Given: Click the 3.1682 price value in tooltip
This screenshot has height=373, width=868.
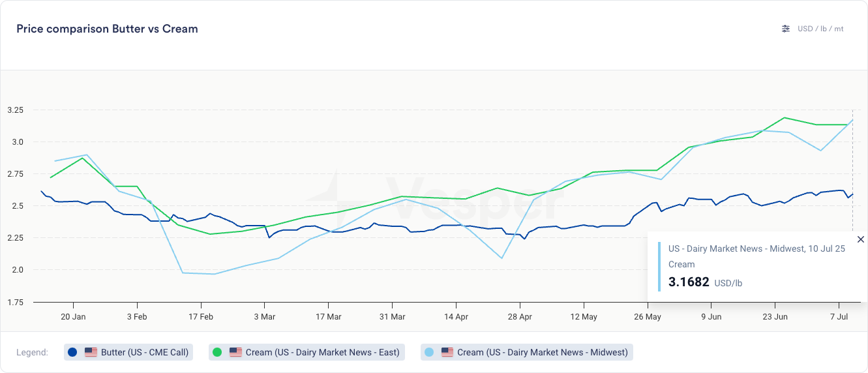Looking at the screenshot, I should tap(689, 282).
